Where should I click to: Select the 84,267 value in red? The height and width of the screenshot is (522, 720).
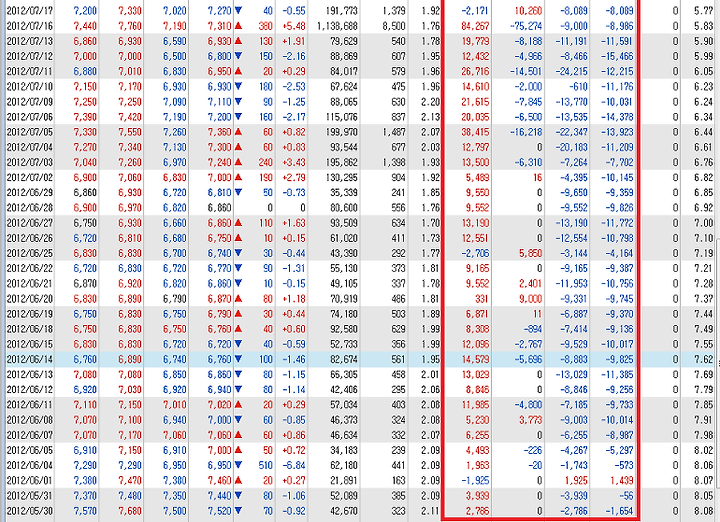pos(475,26)
